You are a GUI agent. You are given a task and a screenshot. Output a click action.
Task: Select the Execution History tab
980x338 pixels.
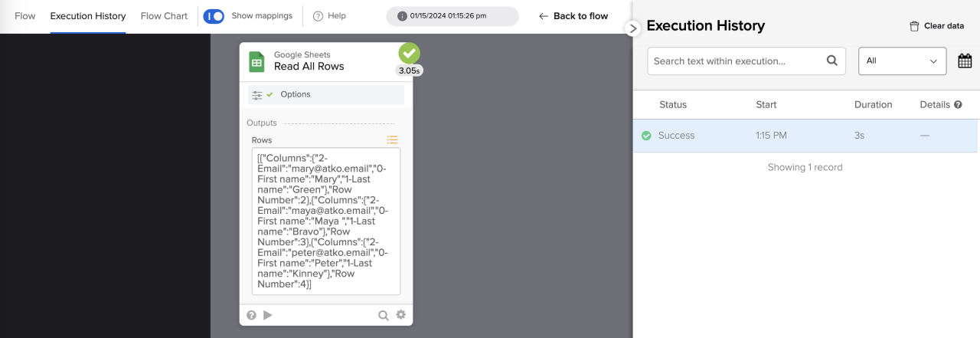tap(88, 16)
